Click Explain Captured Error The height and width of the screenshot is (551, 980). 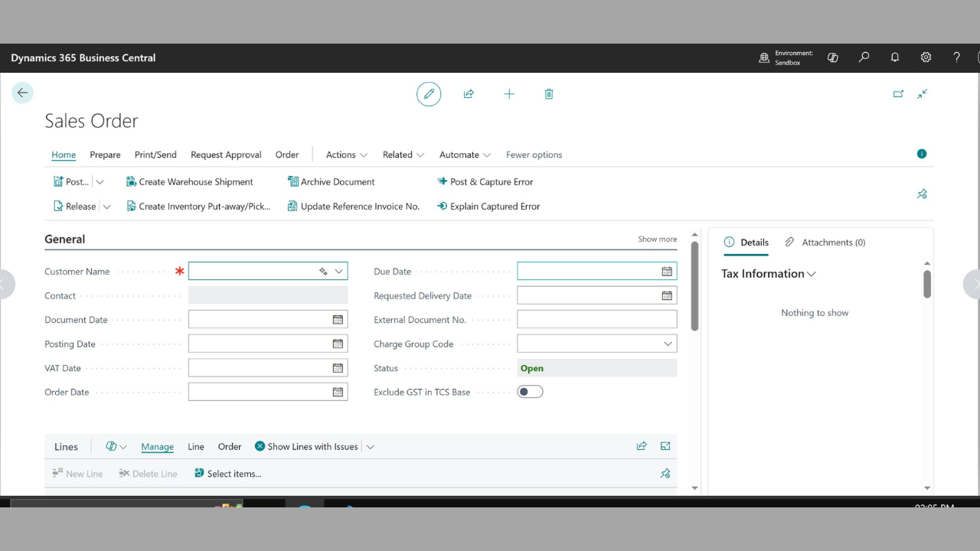(488, 207)
